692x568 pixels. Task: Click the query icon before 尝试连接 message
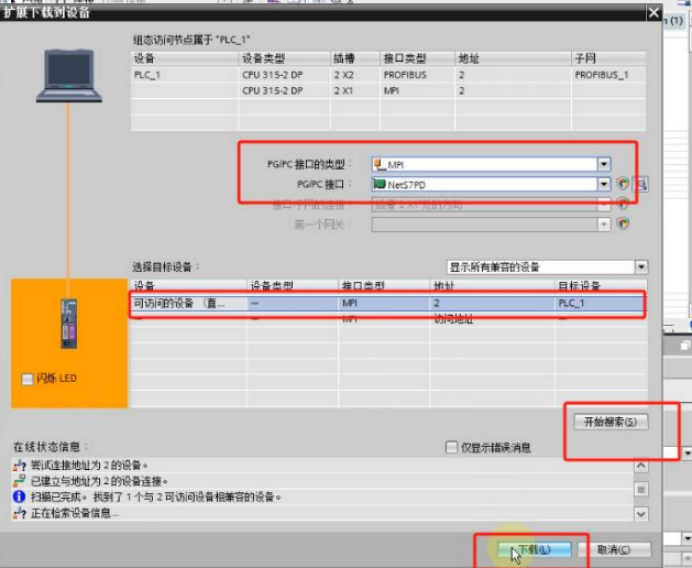[19, 465]
